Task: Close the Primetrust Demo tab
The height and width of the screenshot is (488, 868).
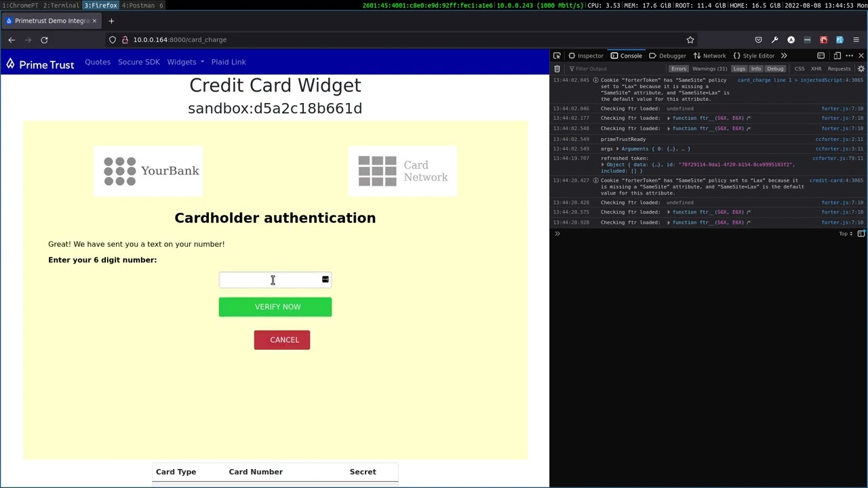Action: click(x=94, y=21)
